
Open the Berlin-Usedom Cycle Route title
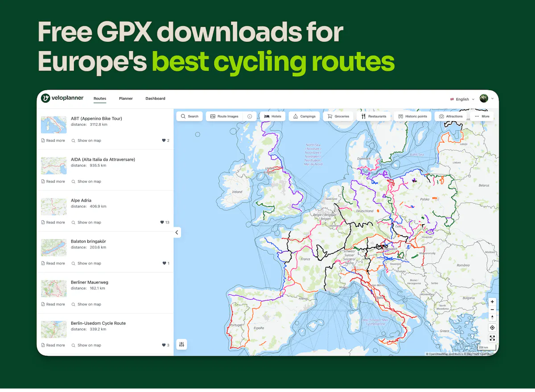(x=98, y=323)
